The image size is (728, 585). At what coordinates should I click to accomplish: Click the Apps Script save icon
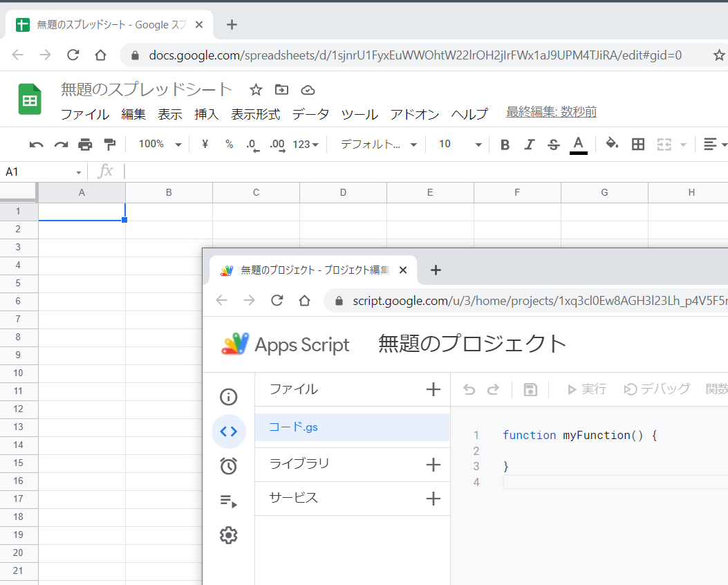[x=530, y=389]
